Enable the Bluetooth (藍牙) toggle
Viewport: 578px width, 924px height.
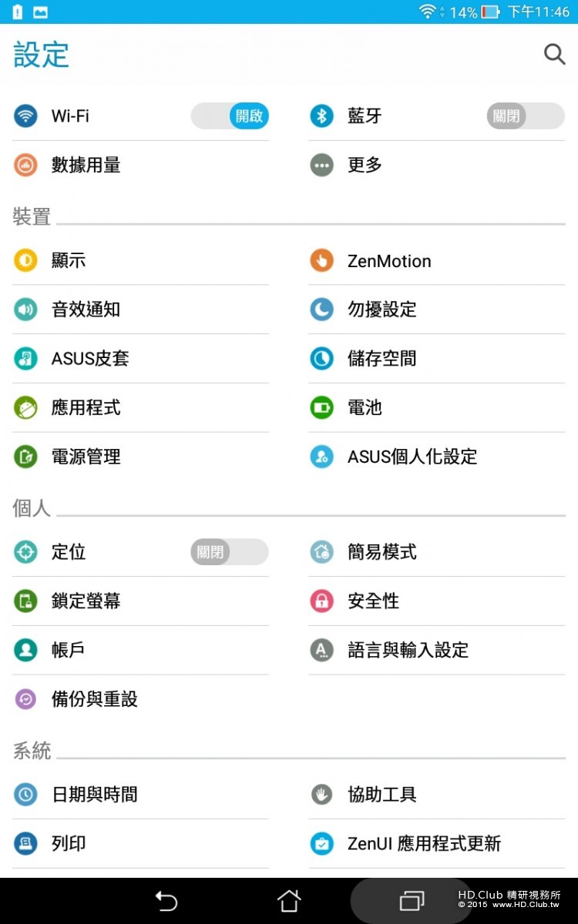525,116
